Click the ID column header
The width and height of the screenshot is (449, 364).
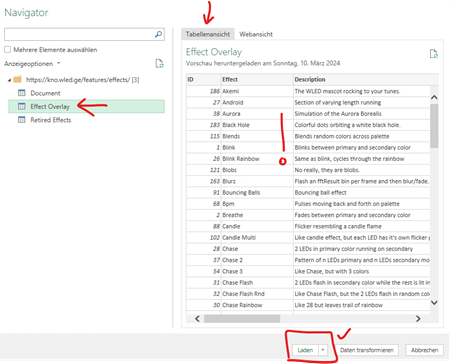[203, 79]
